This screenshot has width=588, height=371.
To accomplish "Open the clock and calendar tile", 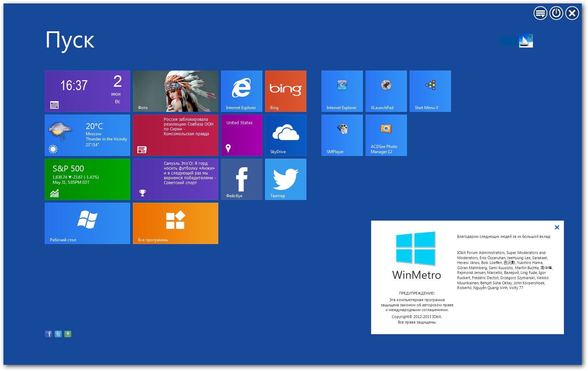I will [x=87, y=91].
